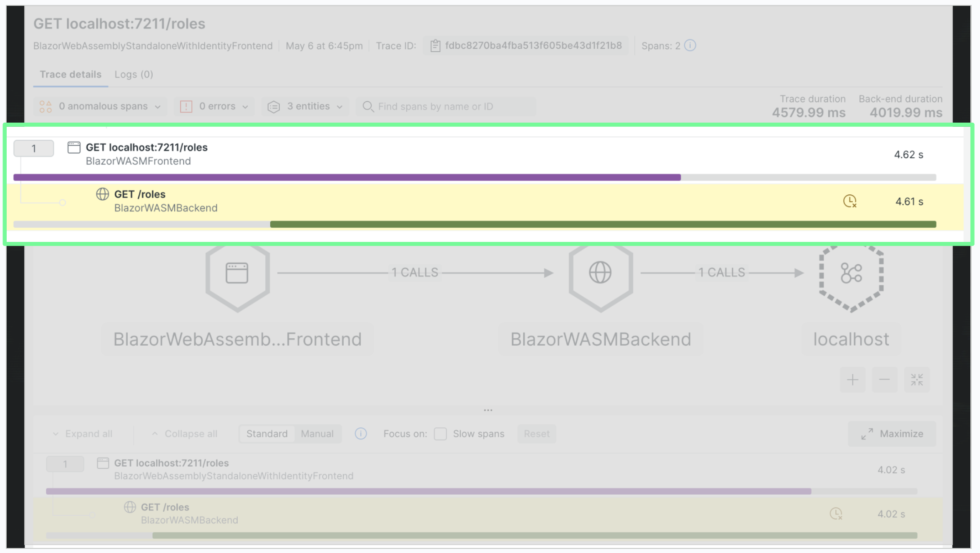Expand the 3 entities dropdown
The height and width of the screenshot is (553, 980).
coord(305,106)
